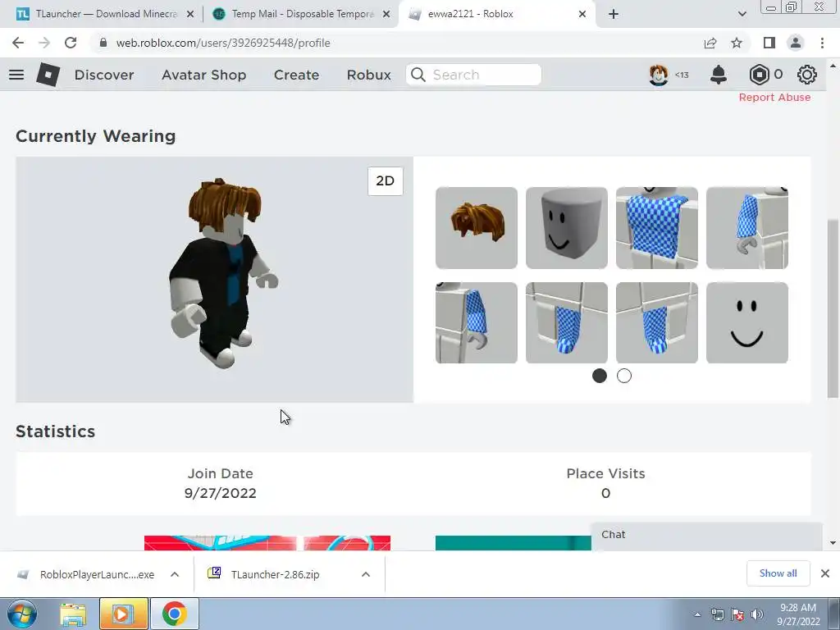Image resolution: width=840 pixels, height=630 pixels.
Task: Open the Chrome three-dot menu
Action: point(822,43)
